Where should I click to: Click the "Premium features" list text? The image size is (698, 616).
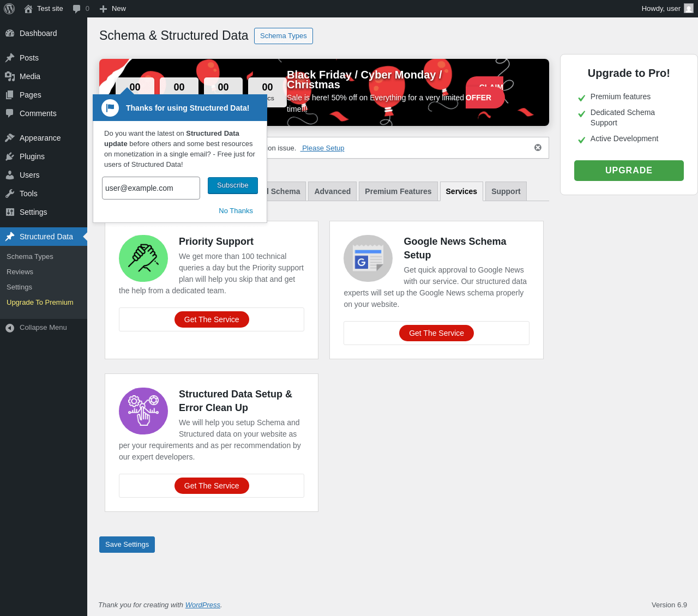coord(621,96)
